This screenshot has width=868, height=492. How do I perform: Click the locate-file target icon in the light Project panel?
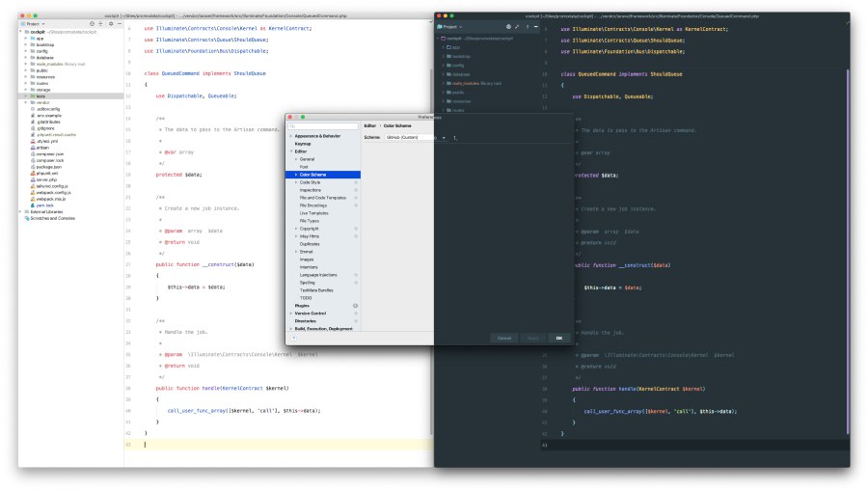pyautogui.click(x=92, y=24)
